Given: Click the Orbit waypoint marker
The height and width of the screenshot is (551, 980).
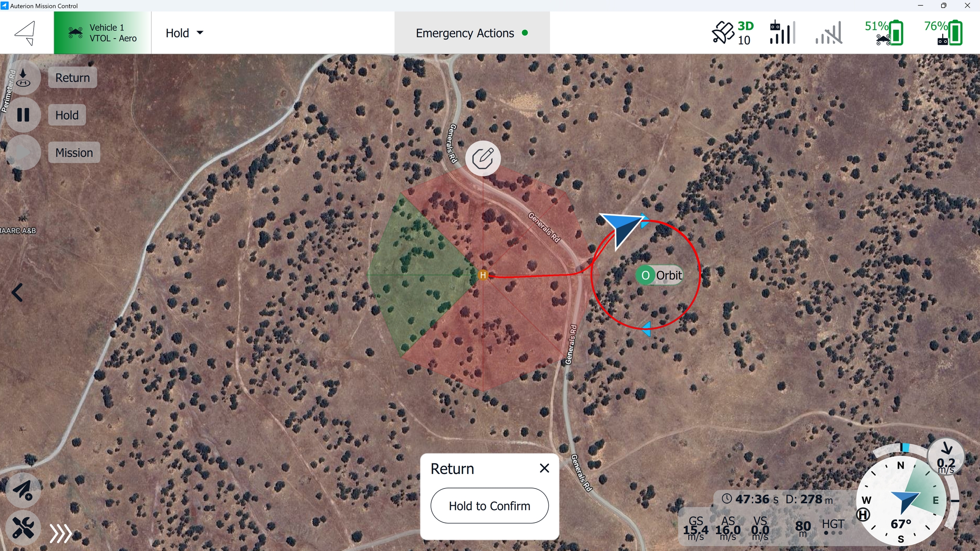Looking at the screenshot, I should (x=659, y=275).
